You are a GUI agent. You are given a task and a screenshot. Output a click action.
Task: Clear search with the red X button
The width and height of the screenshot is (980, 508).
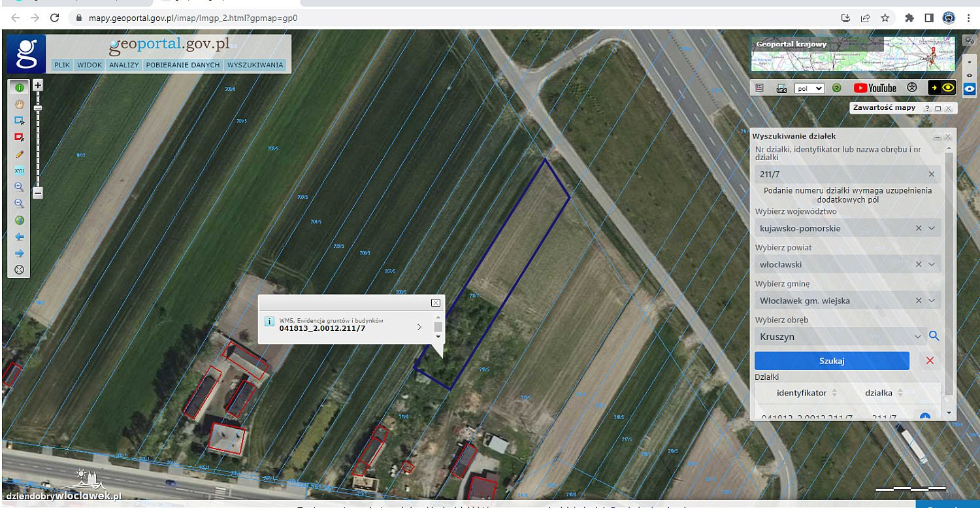[x=930, y=361]
